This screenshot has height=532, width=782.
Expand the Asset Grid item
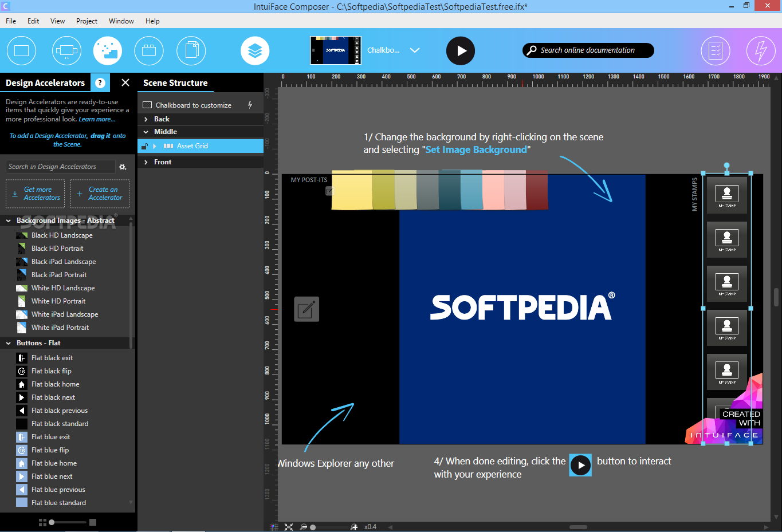pos(155,146)
